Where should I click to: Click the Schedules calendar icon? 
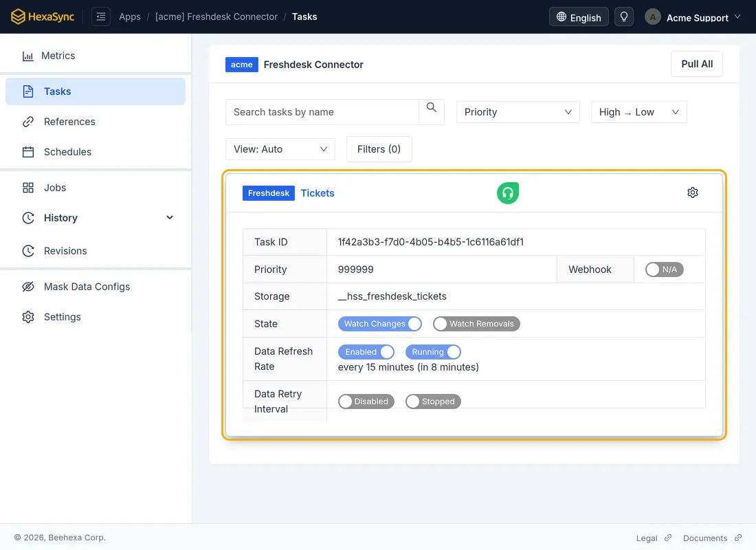pos(28,152)
